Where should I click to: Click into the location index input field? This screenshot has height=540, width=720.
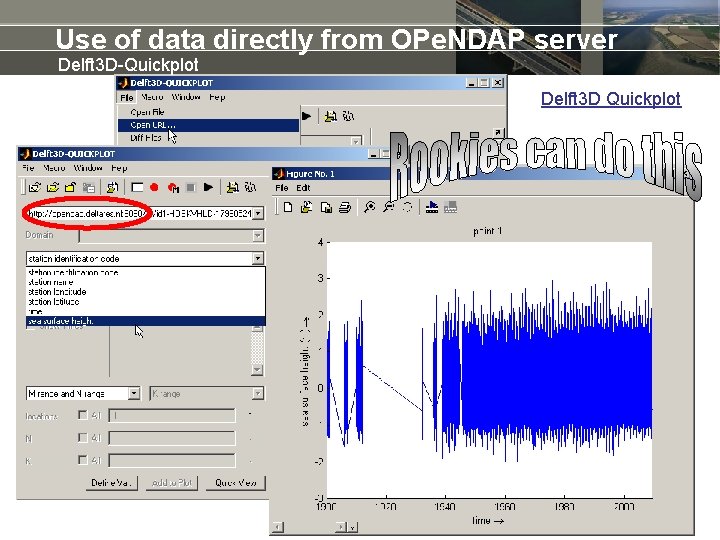(x=172, y=416)
